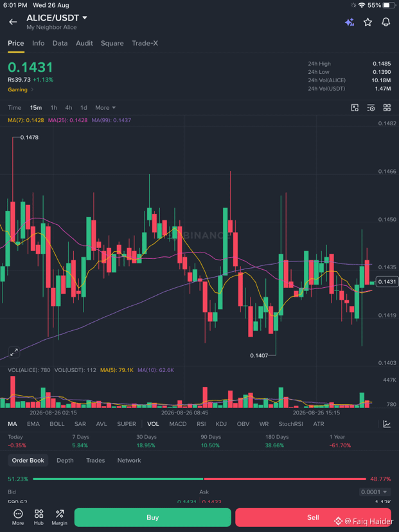This screenshot has height=532, width=399.
Task: Toggle the KDJ sub-indicator
Action: [221, 424]
